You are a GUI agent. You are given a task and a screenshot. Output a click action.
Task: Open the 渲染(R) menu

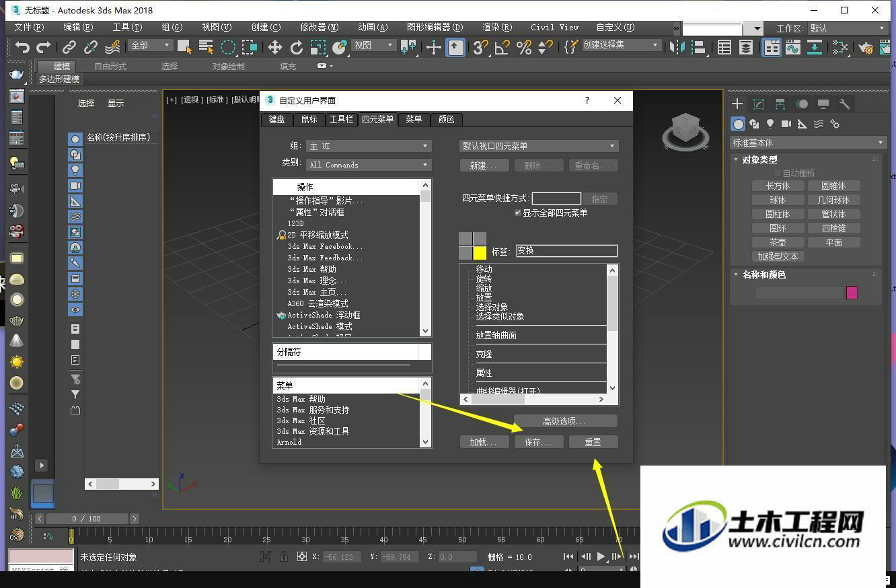coord(497,28)
